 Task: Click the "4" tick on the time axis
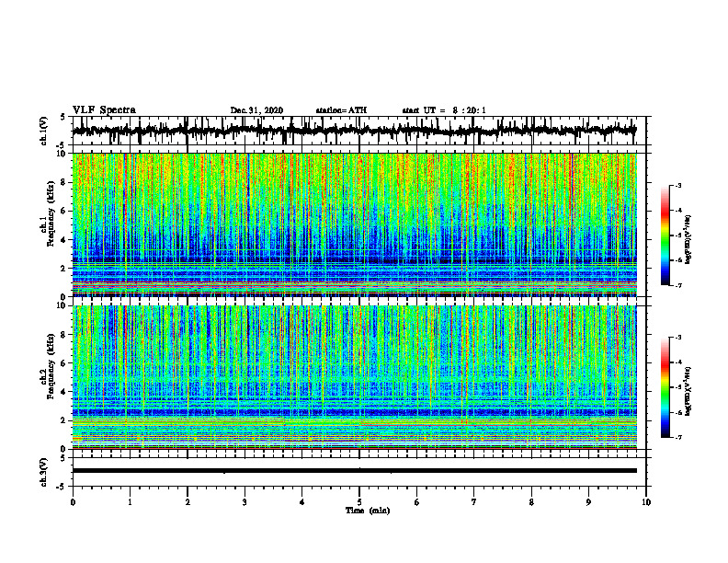click(302, 502)
